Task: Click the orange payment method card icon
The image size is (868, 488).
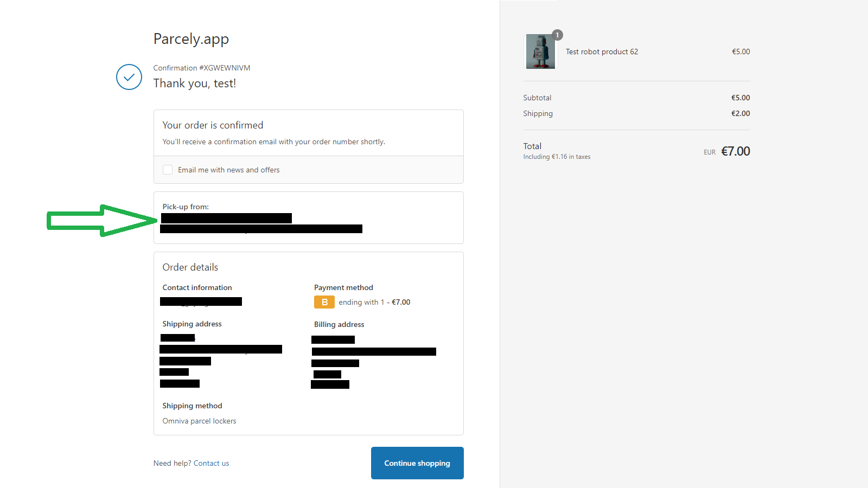Action: (324, 302)
